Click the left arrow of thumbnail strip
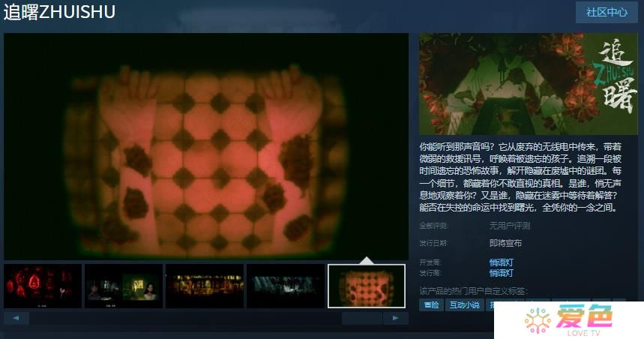Image resolution: width=644 pixels, height=339 pixels. (x=16, y=318)
